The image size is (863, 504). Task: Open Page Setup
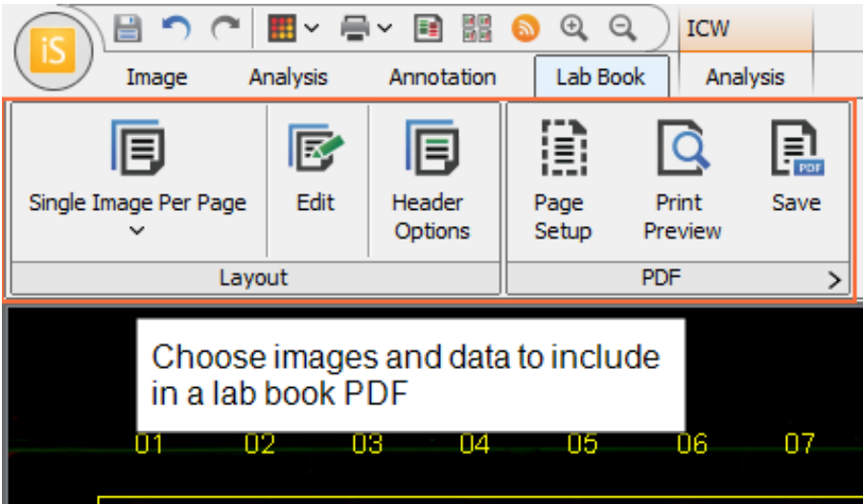pos(563,181)
